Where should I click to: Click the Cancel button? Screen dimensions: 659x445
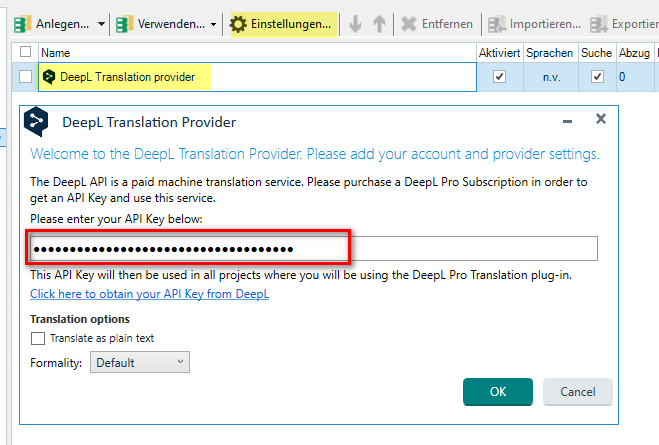click(578, 392)
